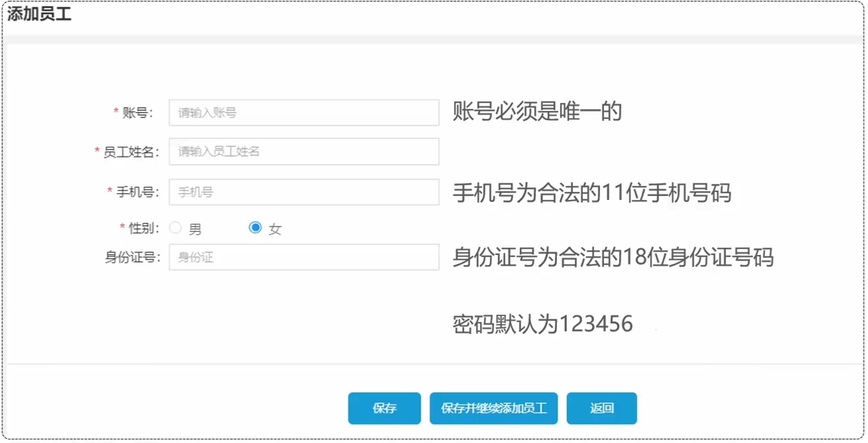Click the 账号必须是唯一的 note text
The image size is (868, 443).
537,111
